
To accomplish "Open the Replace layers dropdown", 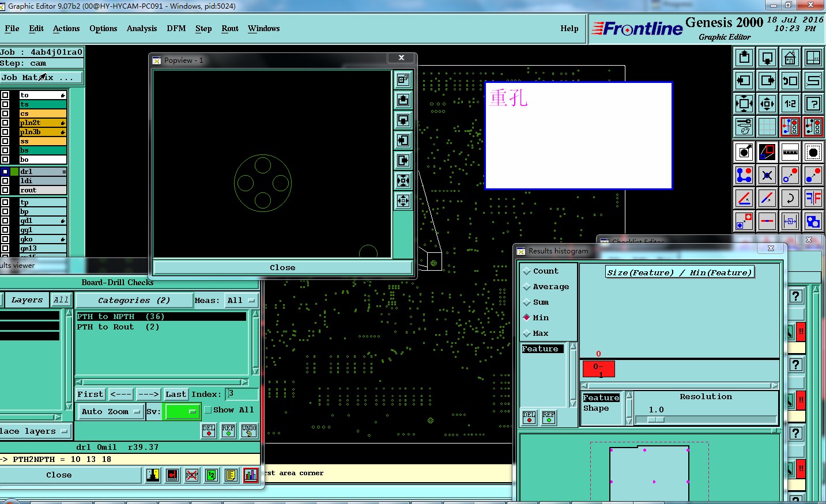I will coord(35,431).
